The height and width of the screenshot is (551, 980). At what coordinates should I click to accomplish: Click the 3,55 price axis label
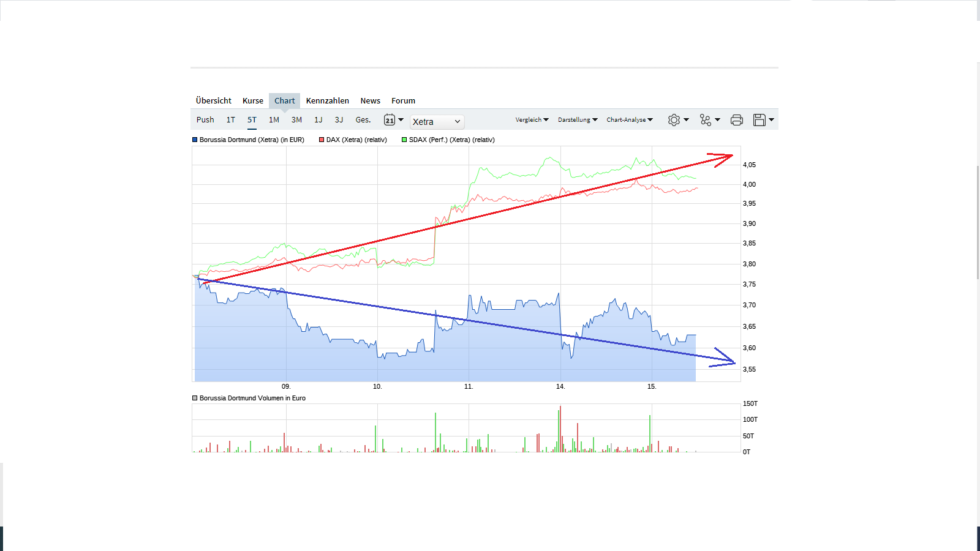(749, 369)
